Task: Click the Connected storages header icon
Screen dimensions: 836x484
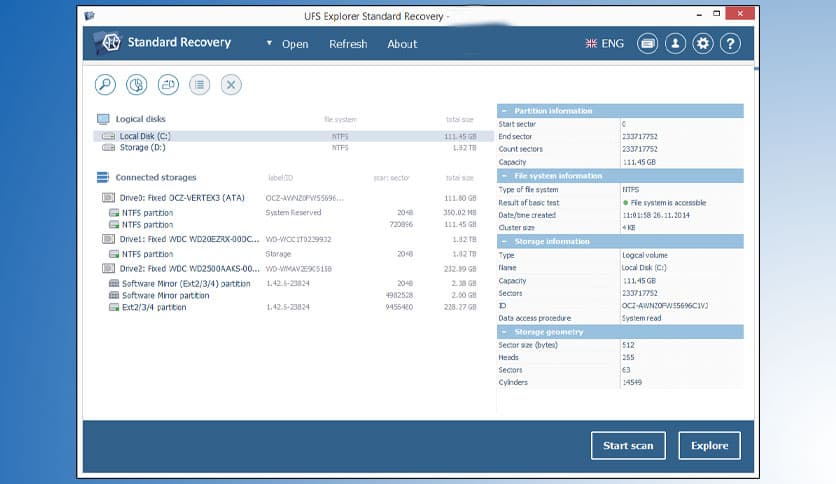Action: pyautogui.click(x=103, y=177)
